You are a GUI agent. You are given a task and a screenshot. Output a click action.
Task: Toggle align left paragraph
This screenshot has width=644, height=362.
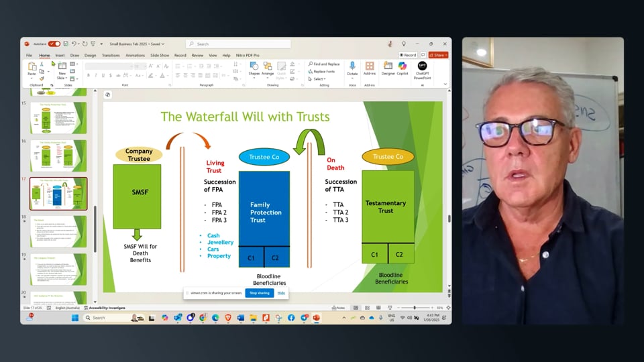(178, 76)
